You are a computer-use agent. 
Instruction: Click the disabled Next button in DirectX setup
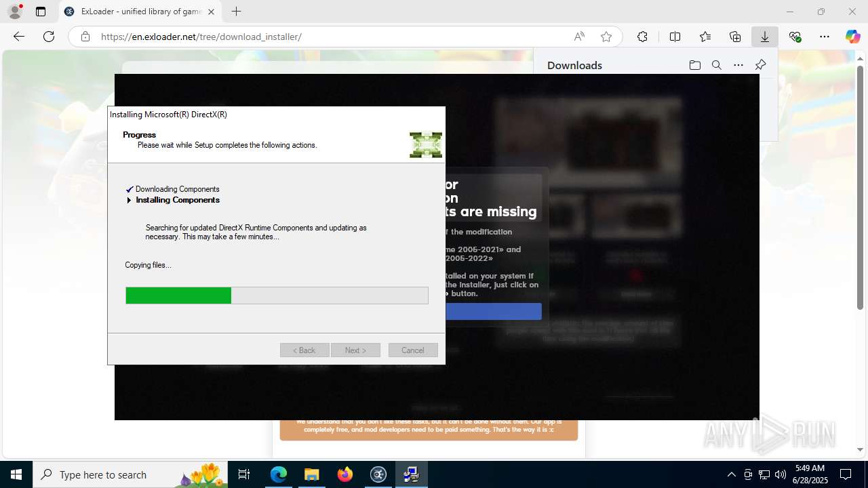coord(355,350)
